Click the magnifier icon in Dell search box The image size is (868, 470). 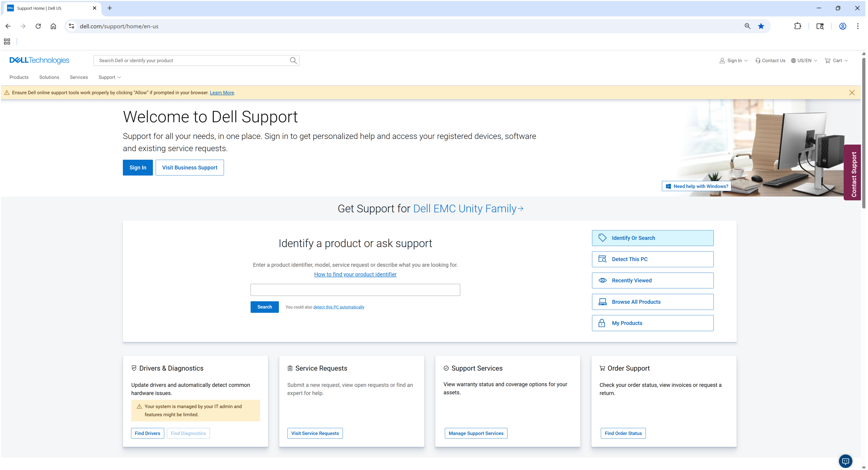[293, 61]
